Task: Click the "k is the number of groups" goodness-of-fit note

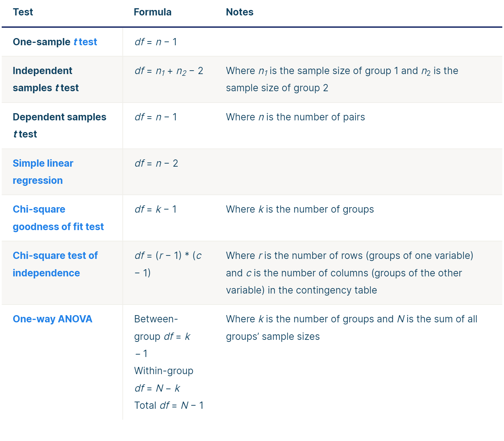Action: coord(300,209)
